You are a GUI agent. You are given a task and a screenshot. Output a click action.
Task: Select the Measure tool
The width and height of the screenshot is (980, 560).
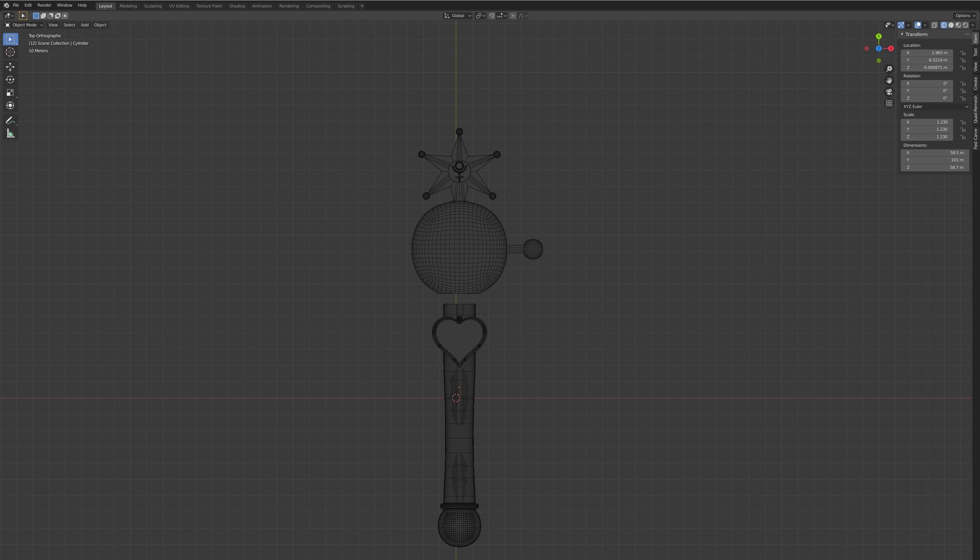[10, 134]
